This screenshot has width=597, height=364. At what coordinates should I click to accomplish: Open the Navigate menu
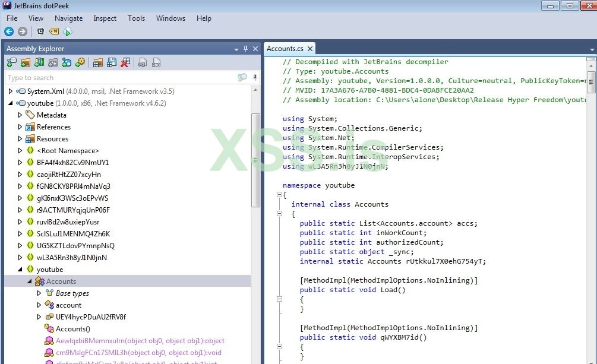tap(68, 18)
